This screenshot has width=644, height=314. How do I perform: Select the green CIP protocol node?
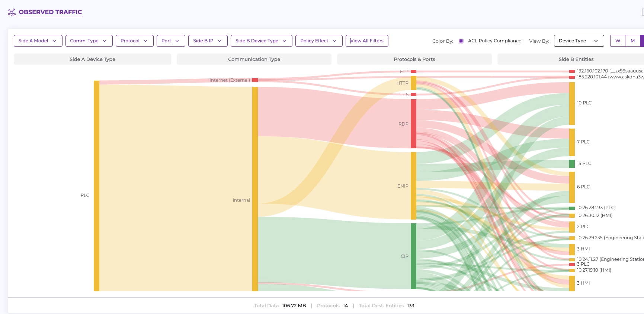pos(413,256)
